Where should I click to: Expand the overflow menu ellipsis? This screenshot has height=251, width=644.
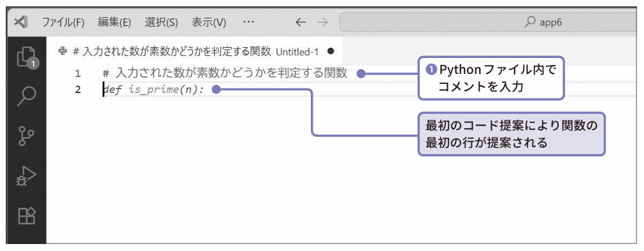coord(248,22)
